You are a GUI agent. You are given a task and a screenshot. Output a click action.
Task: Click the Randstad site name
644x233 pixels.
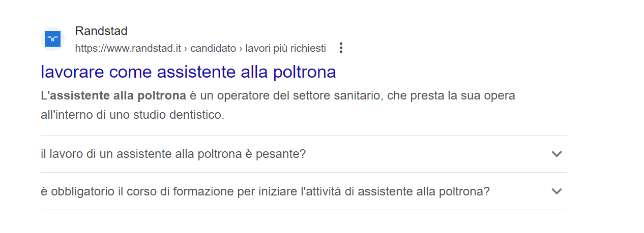(101, 31)
